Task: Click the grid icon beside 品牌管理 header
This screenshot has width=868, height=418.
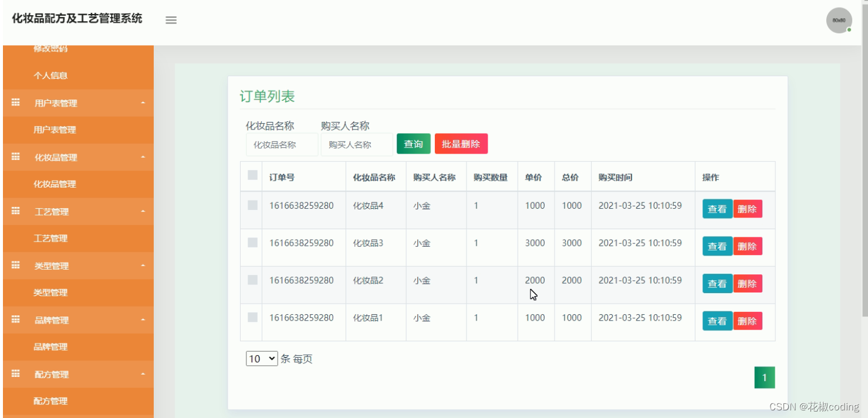Action: coord(15,320)
